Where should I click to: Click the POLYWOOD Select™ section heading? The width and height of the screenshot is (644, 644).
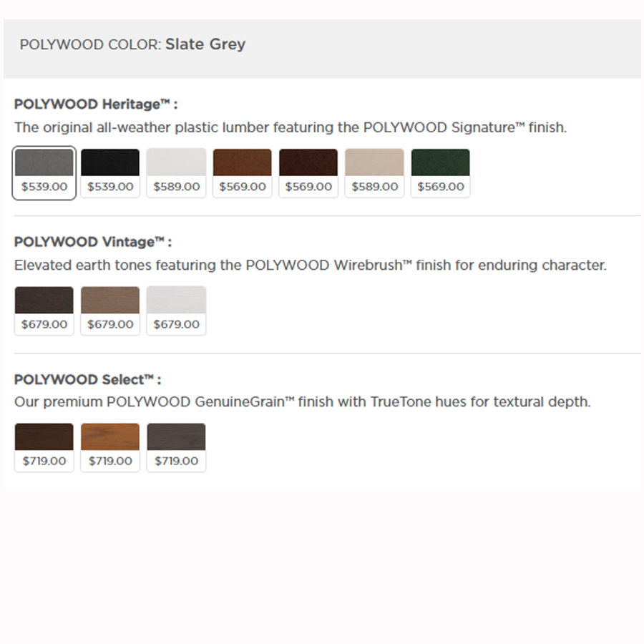coord(87,379)
